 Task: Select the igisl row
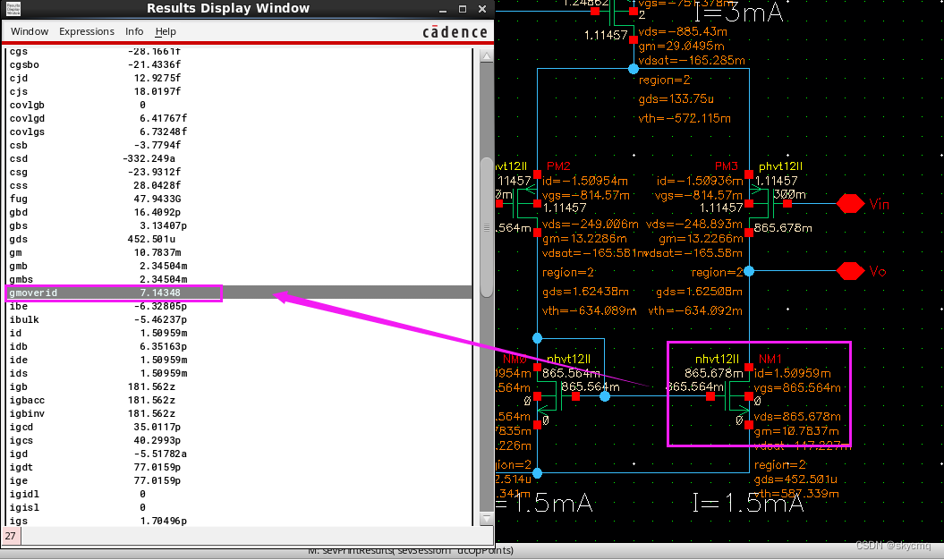point(238,507)
